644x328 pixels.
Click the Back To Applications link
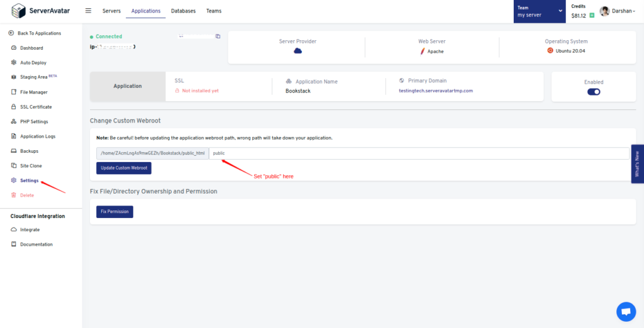point(40,33)
